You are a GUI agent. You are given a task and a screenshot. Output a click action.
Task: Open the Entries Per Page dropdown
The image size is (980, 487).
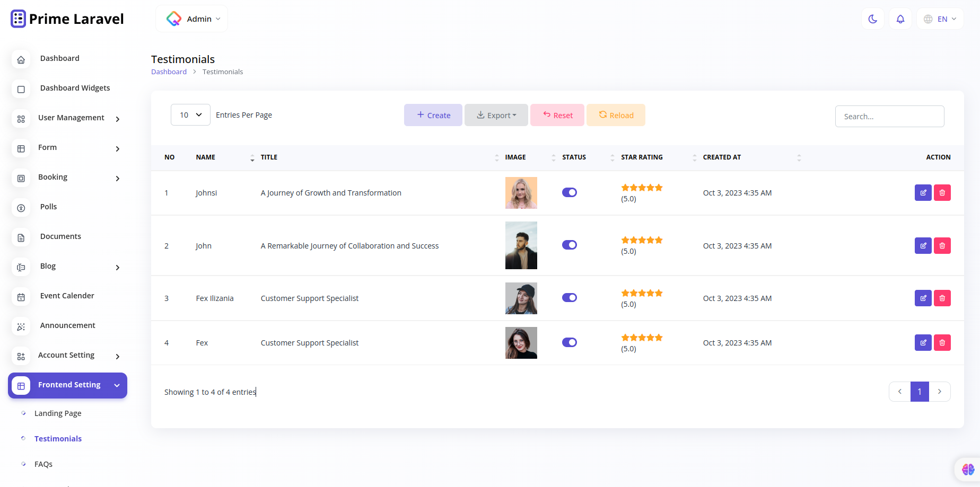(190, 114)
